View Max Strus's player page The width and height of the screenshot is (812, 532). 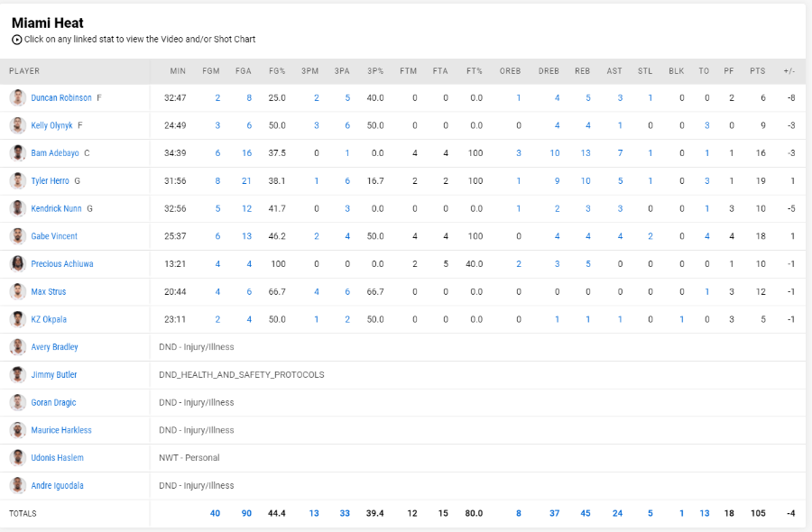(x=49, y=291)
